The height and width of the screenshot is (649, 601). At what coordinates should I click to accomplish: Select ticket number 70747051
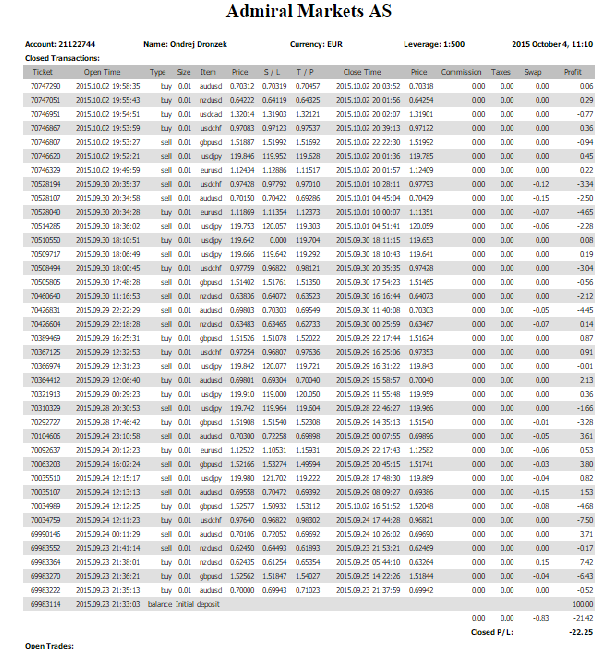pos(46,100)
